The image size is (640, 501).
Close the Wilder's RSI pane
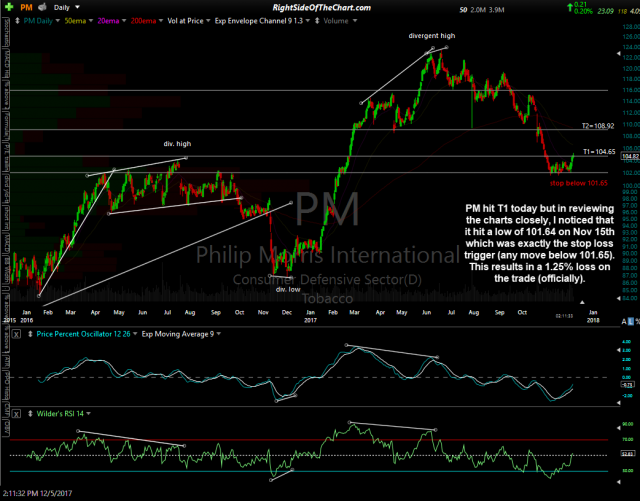[x=16, y=414]
